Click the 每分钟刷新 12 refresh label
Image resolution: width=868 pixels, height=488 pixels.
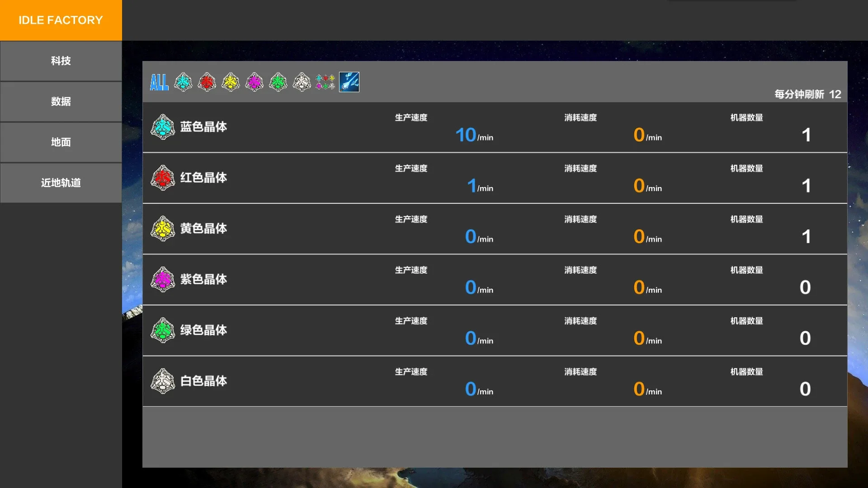(807, 94)
